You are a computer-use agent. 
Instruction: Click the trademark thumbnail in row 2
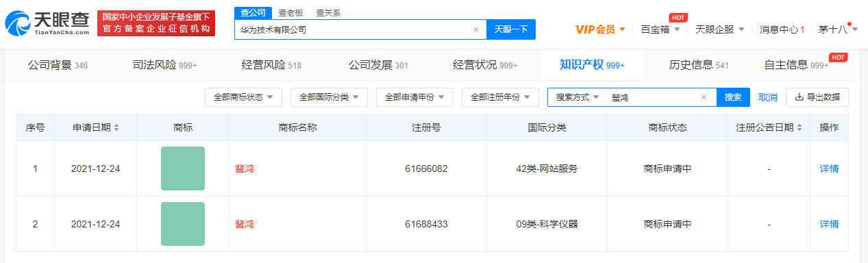(183, 224)
